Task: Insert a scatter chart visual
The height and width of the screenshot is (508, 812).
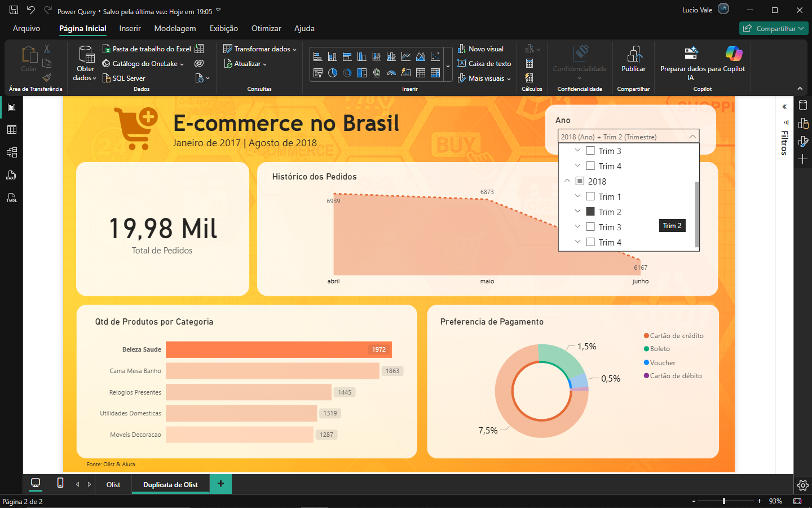Action: tap(435, 57)
